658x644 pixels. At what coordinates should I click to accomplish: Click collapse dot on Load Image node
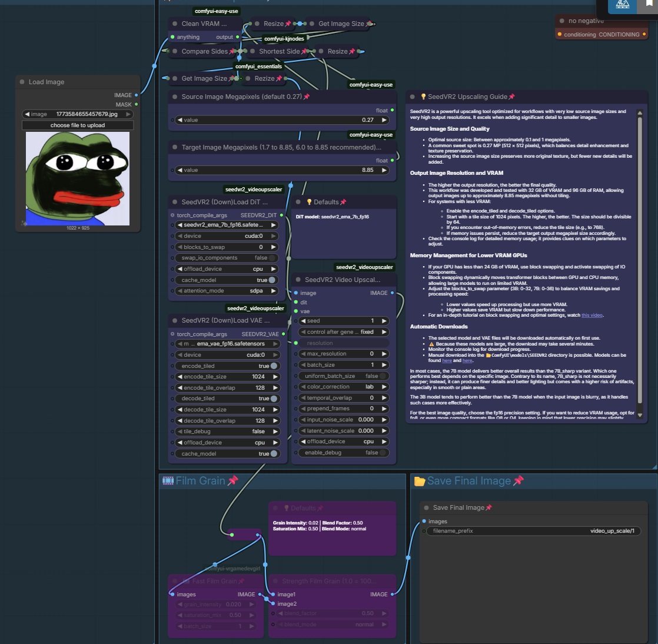tap(22, 82)
